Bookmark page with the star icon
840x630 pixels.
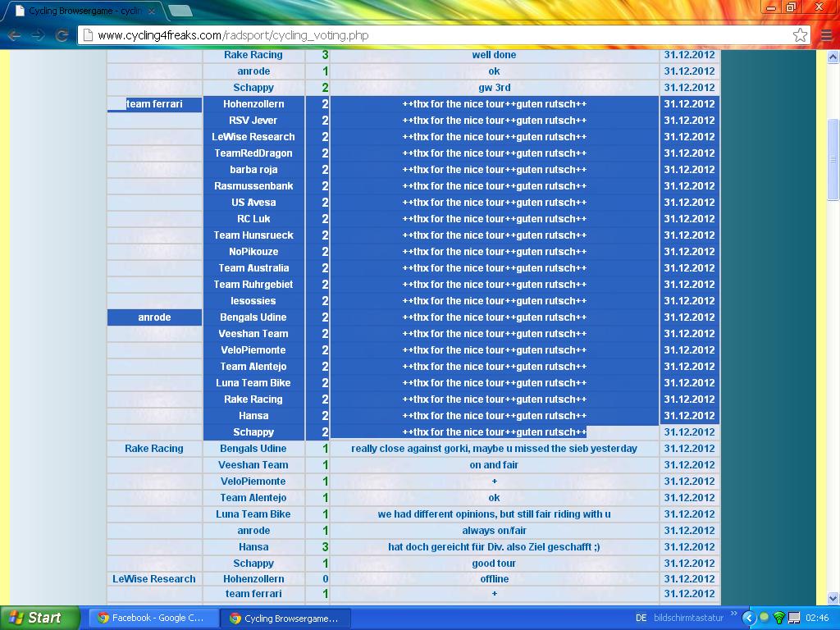tap(800, 35)
